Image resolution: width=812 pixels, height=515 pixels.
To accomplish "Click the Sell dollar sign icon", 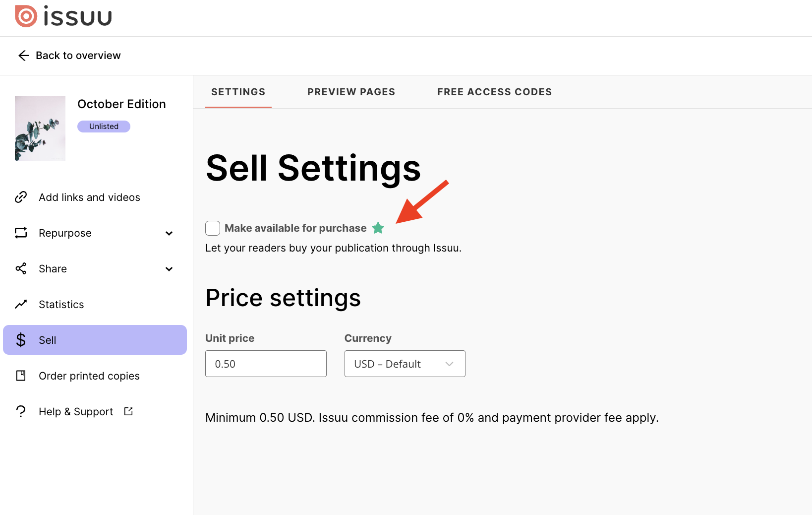I will coord(20,340).
